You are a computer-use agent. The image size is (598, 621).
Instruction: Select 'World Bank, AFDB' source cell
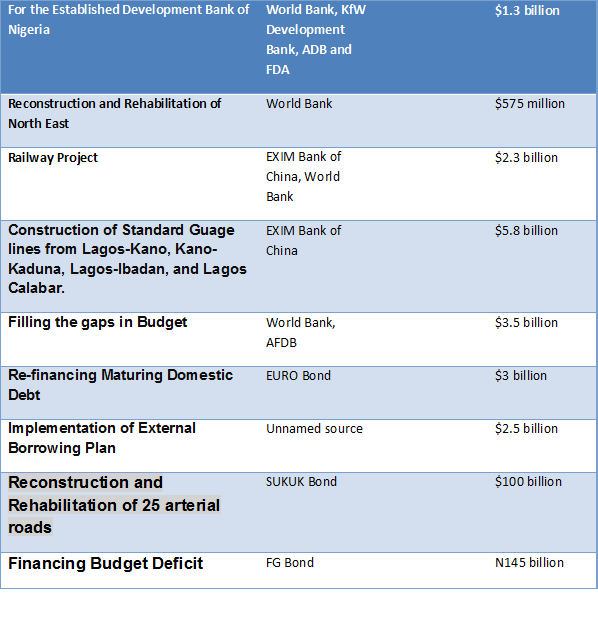coord(301,332)
